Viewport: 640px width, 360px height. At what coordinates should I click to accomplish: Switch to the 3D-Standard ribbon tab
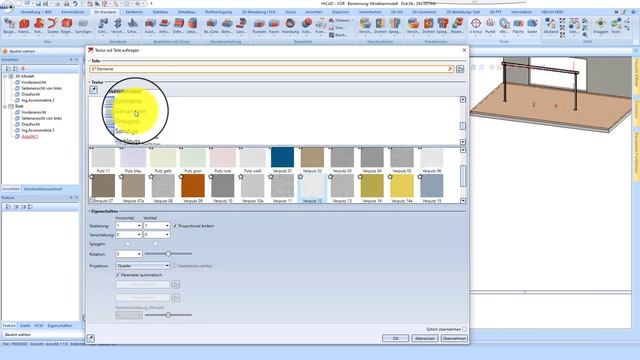click(x=104, y=12)
